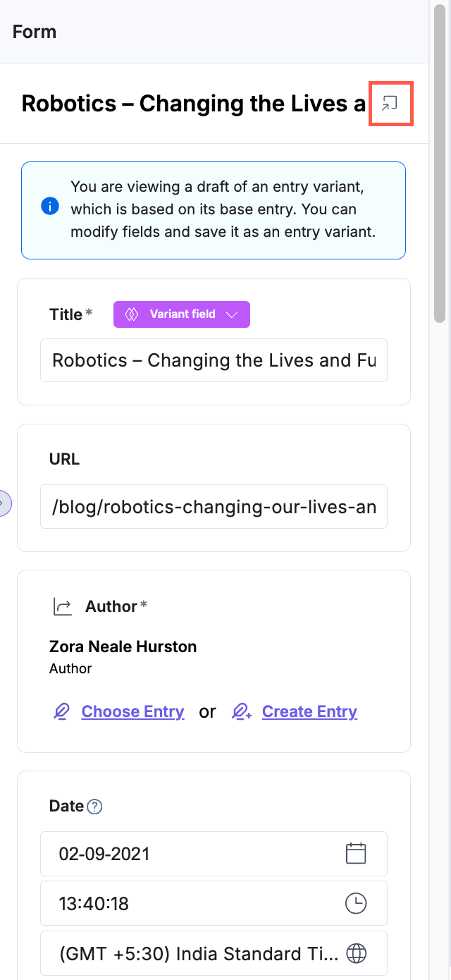The image size is (451, 980).
Task: Click into the Title text field
Action: point(214,360)
